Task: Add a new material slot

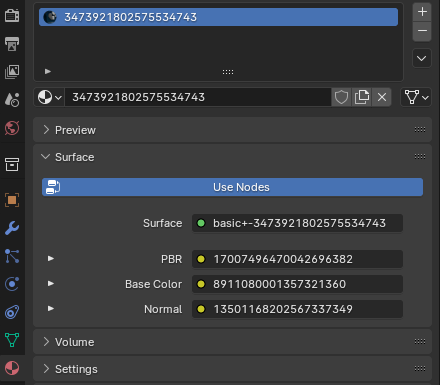Action: (422, 12)
